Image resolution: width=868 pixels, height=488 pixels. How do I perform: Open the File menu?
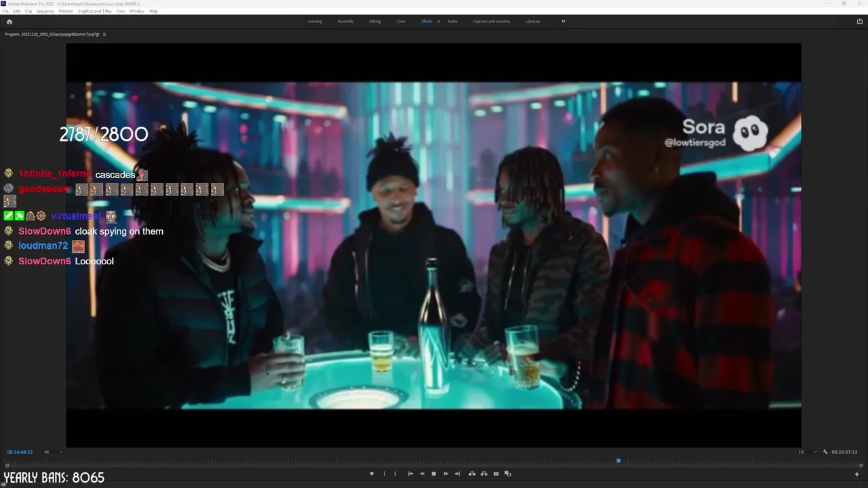tap(6, 12)
